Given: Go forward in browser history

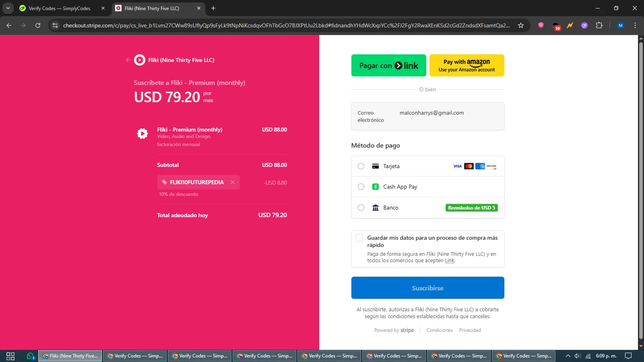Looking at the screenshot, I should pos(23,25).
